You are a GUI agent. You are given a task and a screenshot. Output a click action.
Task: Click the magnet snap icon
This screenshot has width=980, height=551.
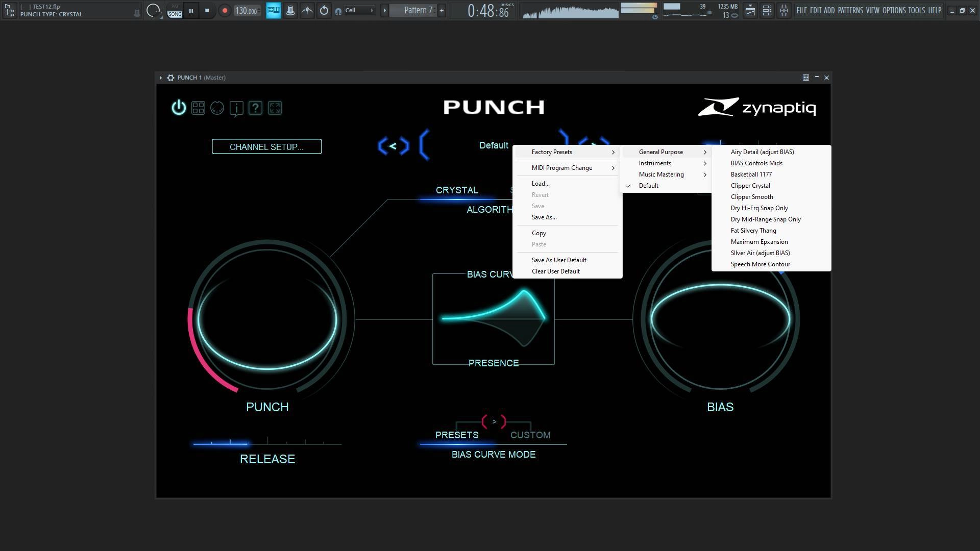[x=338, y=11]
